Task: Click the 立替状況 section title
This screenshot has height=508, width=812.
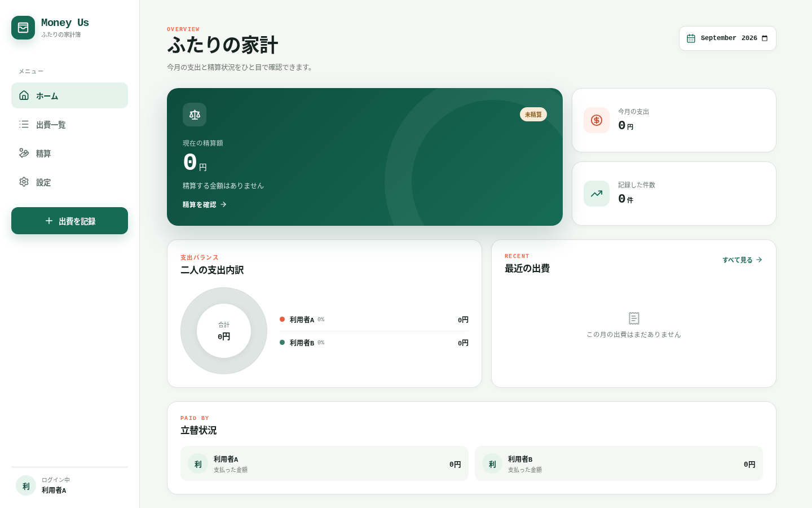Action: 198,430
